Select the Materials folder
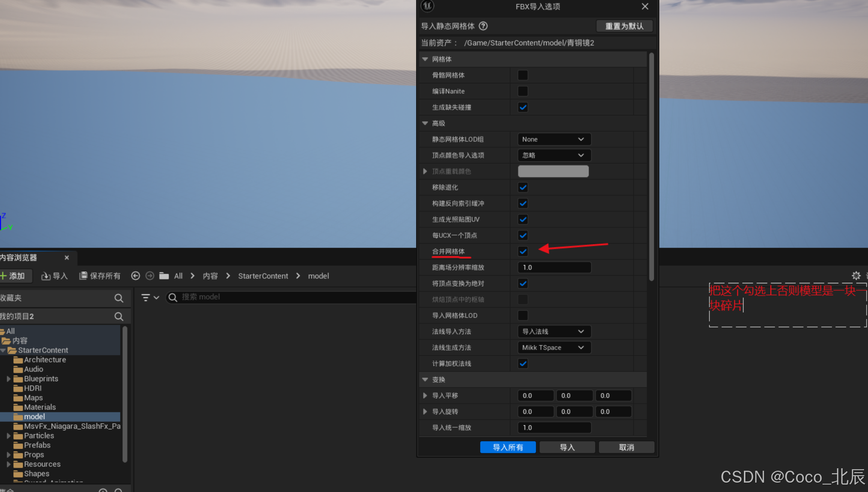The height and width of the screenshot is (492, 868). 40,407
